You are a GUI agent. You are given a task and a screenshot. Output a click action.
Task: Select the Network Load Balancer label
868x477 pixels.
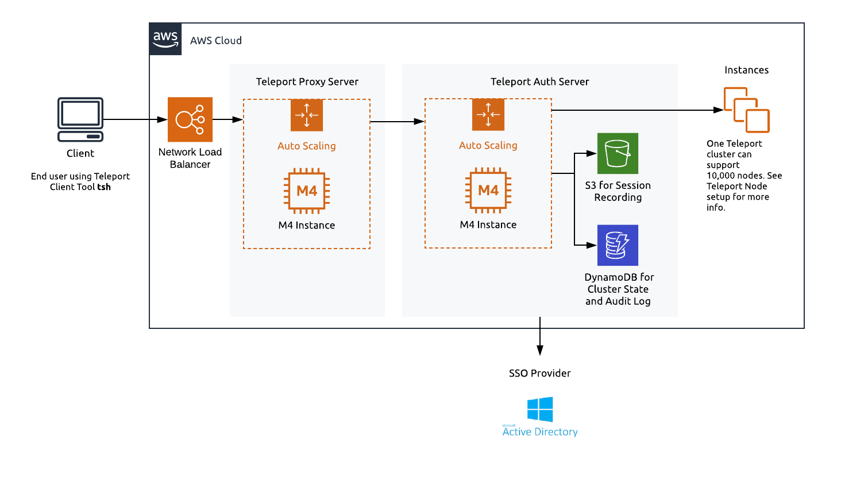(x=190, y=158)
